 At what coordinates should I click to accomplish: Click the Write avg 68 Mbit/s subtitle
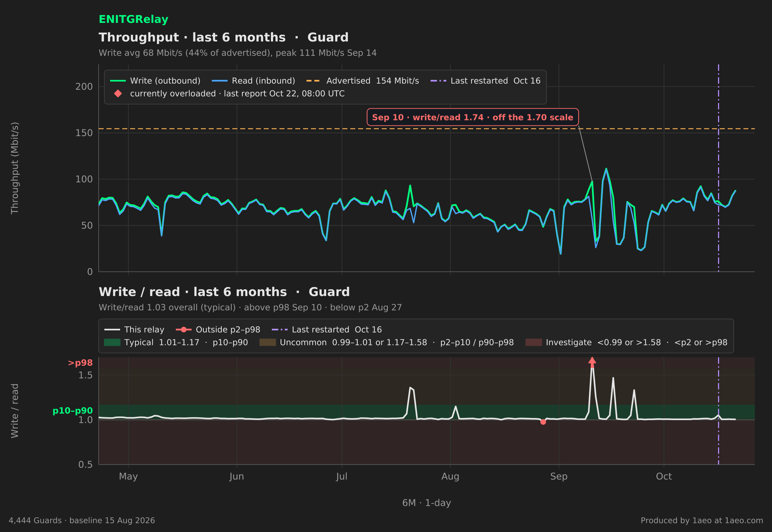tap(238, 53)
